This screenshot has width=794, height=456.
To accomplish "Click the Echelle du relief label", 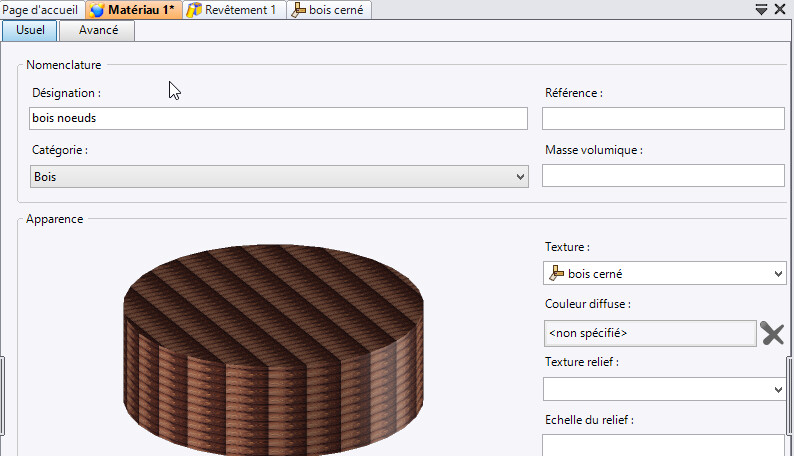I will (x=589, y=420).
